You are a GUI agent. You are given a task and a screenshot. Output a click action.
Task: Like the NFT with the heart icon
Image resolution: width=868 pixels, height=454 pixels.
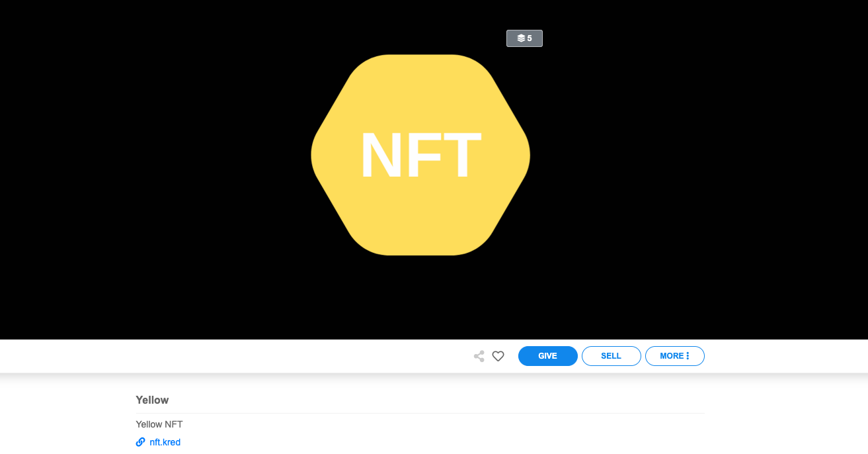coord(498,356)
